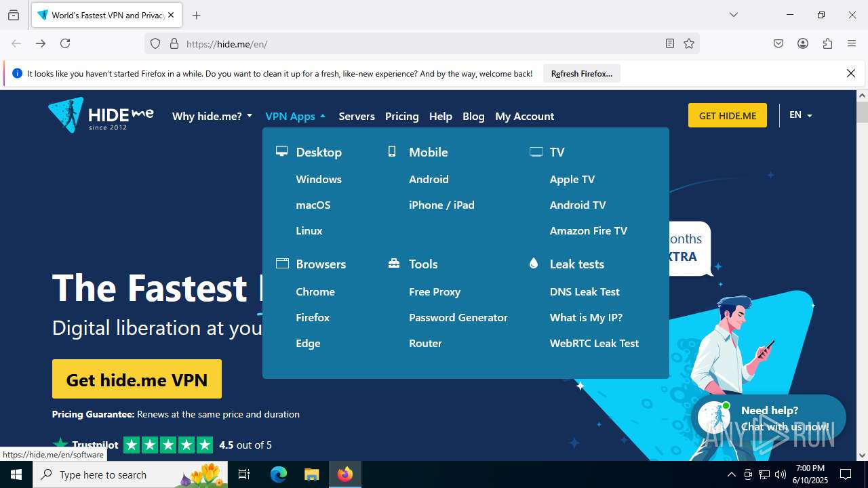
Task: Open What is My IP?
Action: click(x=586, y=317)
